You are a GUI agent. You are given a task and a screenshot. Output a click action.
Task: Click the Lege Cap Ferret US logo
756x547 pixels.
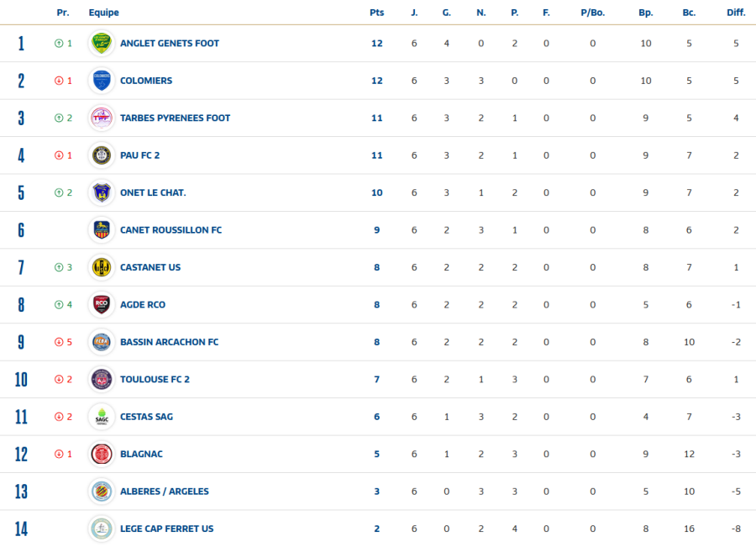(x=102, y=529)
